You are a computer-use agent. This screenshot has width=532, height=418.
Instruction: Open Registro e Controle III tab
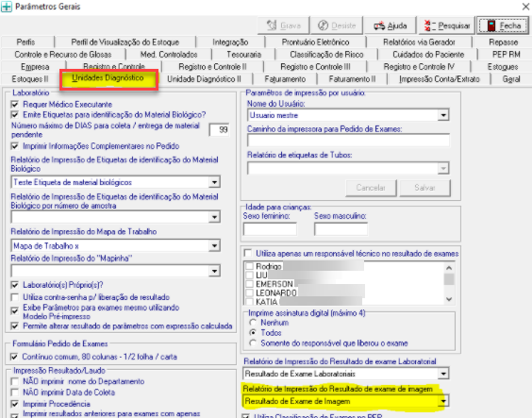pos(315,67)
